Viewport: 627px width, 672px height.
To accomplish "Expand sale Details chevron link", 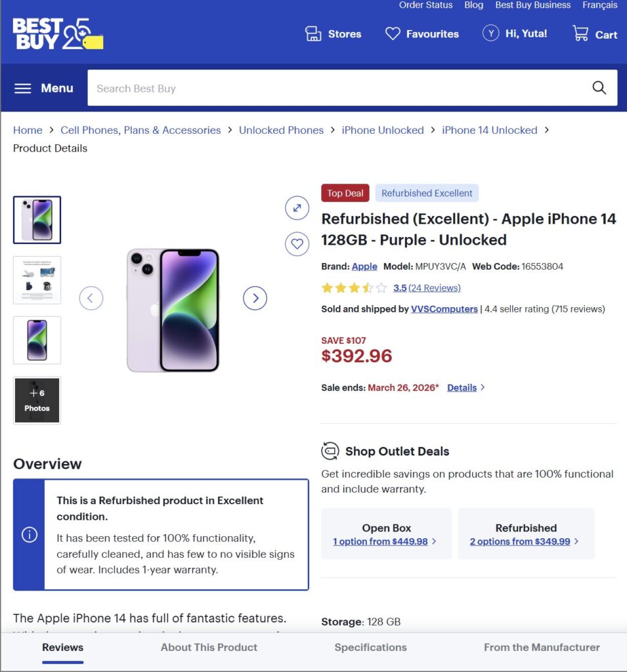I will (x=465, y=388).
